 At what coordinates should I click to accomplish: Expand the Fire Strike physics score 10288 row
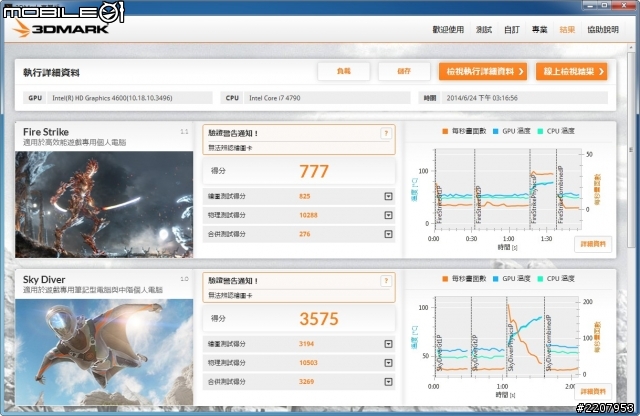(x=388, y=215)
